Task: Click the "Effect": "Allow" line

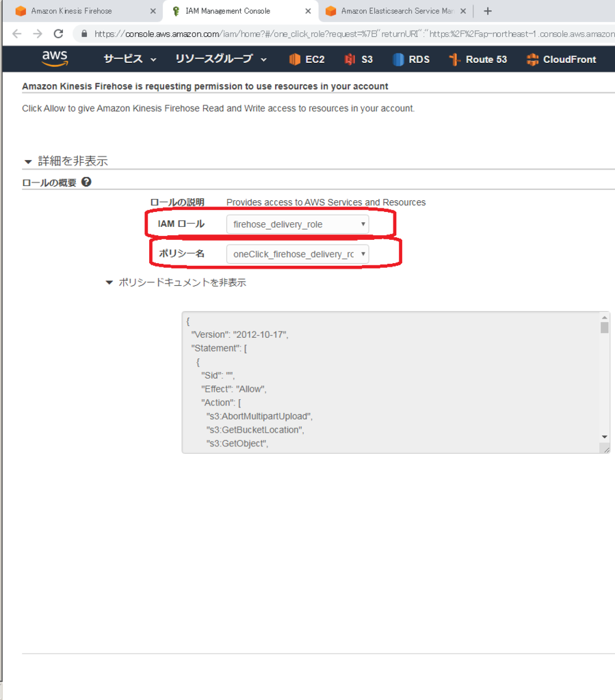Action: 234,389
